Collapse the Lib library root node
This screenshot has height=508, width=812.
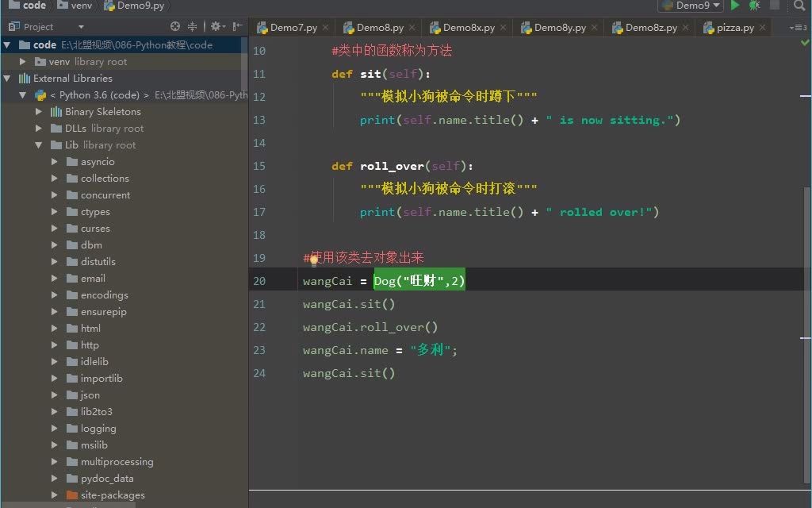click(x=38, y=145)
